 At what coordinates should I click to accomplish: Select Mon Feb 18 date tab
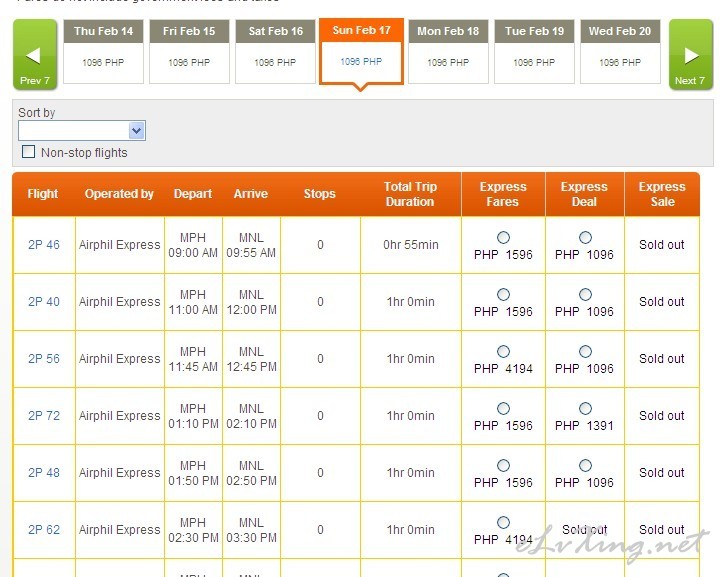coord(448,51)
